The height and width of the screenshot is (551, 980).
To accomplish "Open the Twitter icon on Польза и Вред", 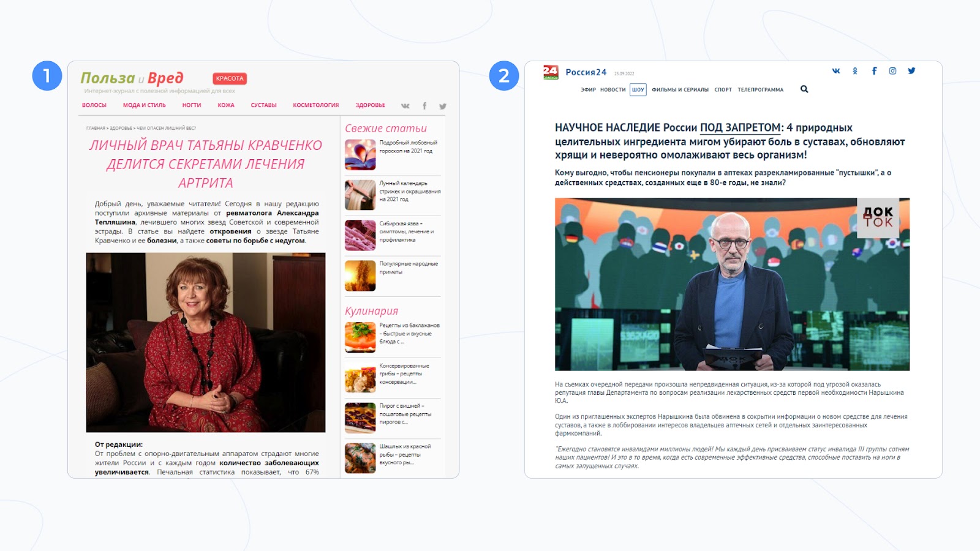I will [442, 106].
